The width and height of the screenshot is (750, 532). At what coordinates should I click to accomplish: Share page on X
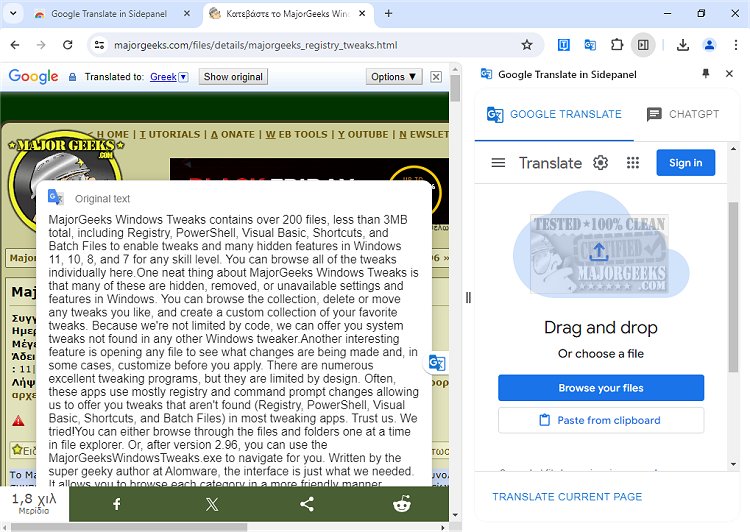click(x=212, y=504)
